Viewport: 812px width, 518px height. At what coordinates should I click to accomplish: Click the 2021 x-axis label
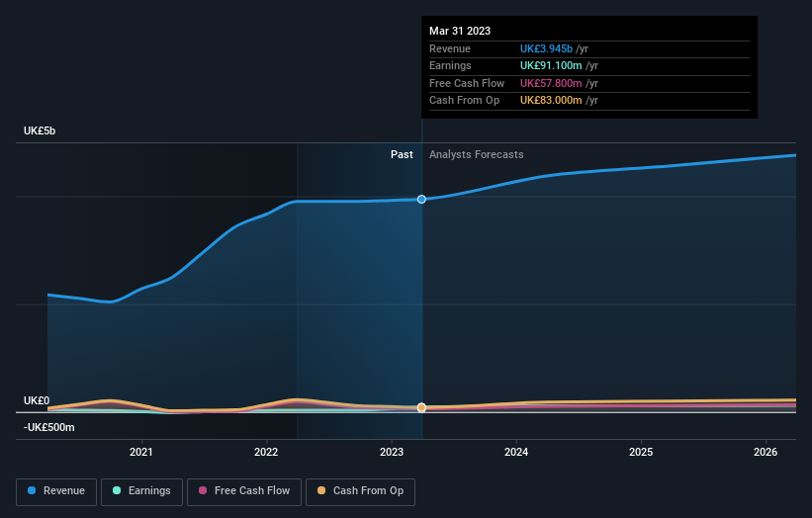click(140, 452)
